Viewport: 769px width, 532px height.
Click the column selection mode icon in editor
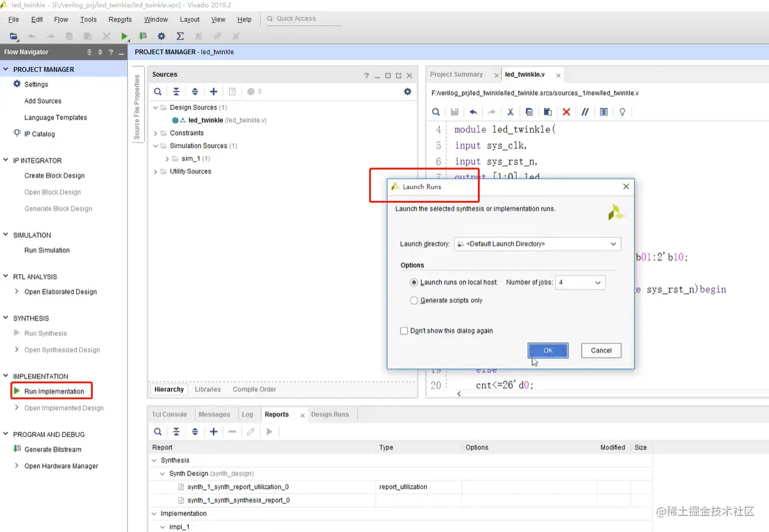(604, 112)
